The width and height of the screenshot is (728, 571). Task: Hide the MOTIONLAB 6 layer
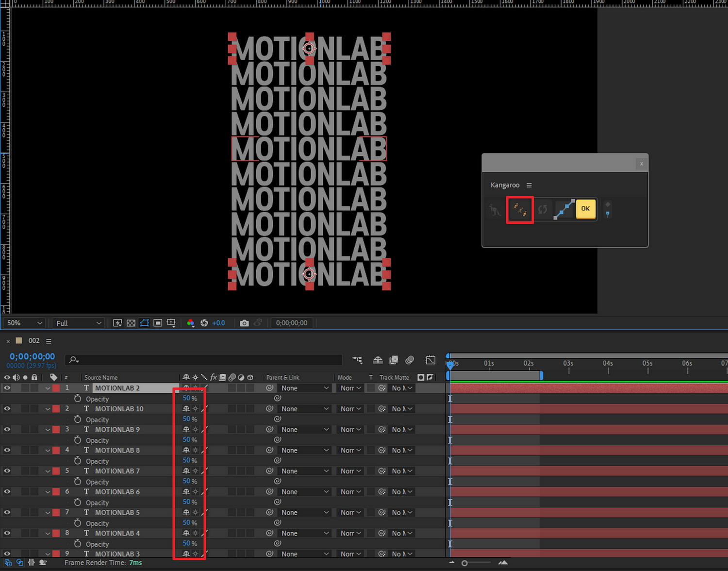coord(7,491)
